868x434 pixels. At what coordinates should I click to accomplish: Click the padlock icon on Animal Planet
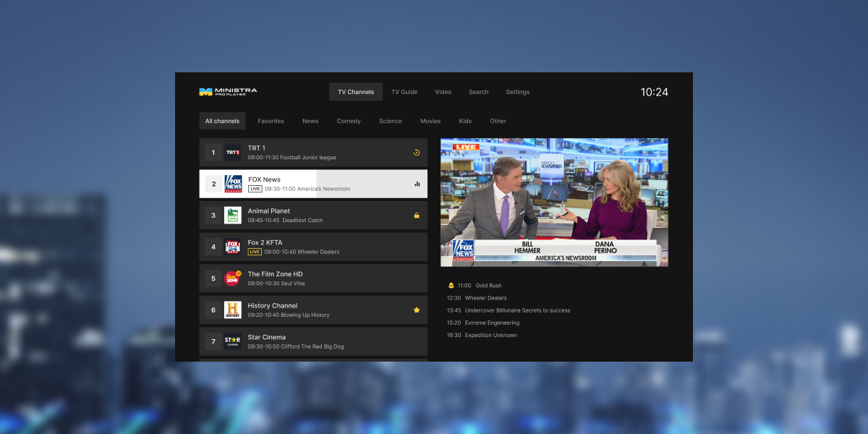click(x=417, y=216)
